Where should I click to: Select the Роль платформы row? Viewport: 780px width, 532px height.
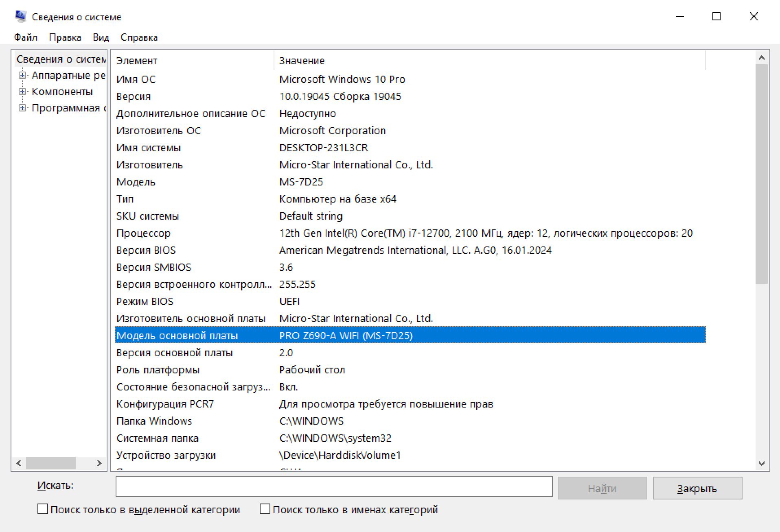410,370
